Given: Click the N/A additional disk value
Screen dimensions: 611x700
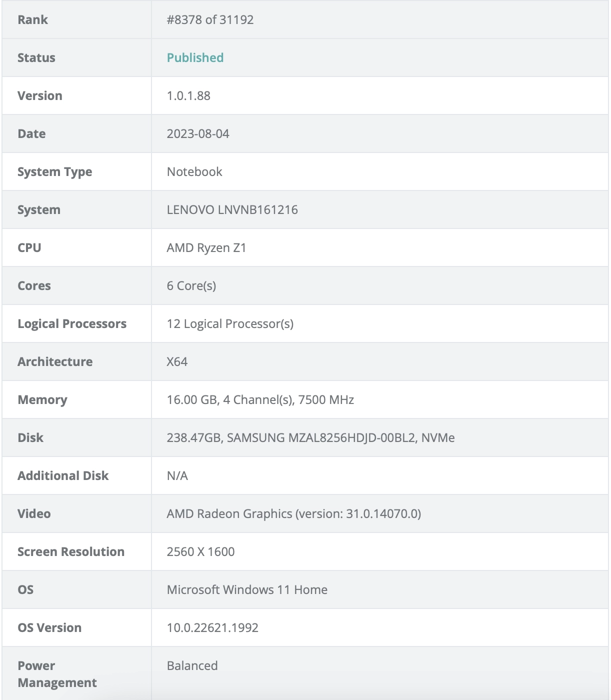Looking at the screenshot, I should coord(177,476).
